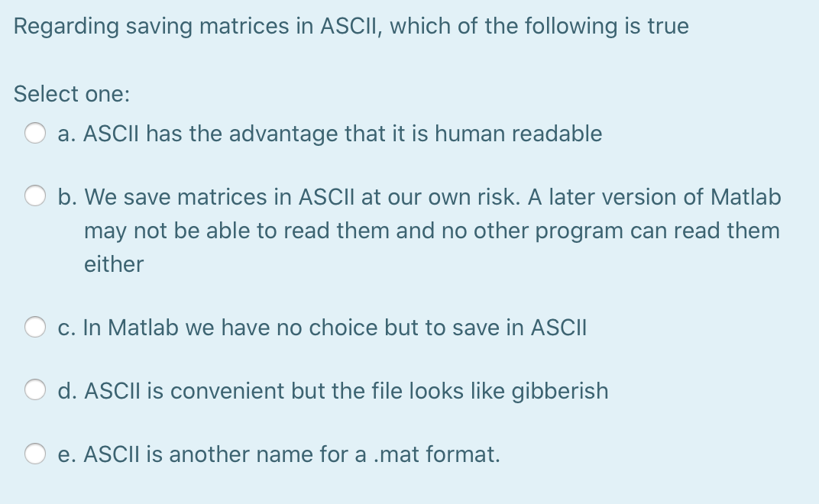This screenshot has height=504, width=819.
Task: Click the 'Select one:' heading
Action: click(x=70, y=94)
